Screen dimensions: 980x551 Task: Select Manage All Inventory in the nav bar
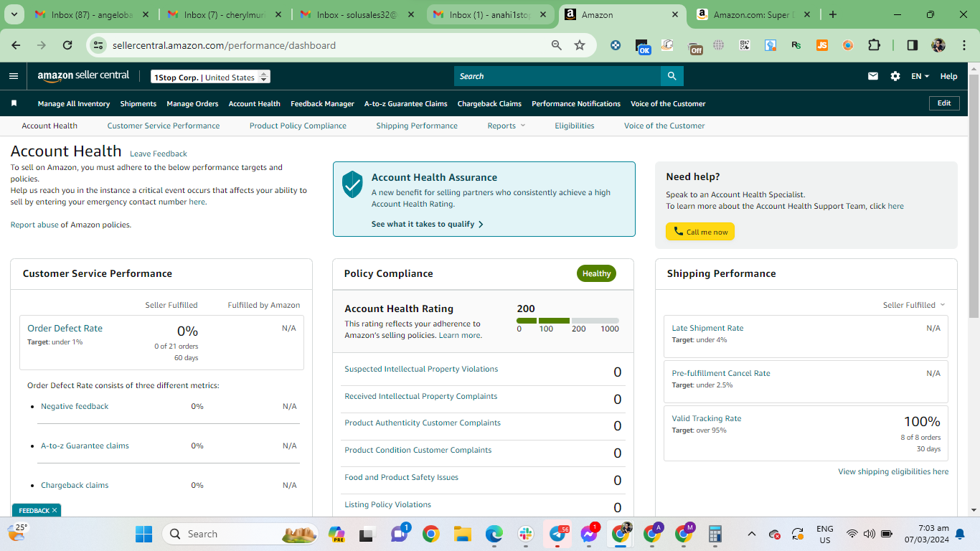[x=74, y=103]
